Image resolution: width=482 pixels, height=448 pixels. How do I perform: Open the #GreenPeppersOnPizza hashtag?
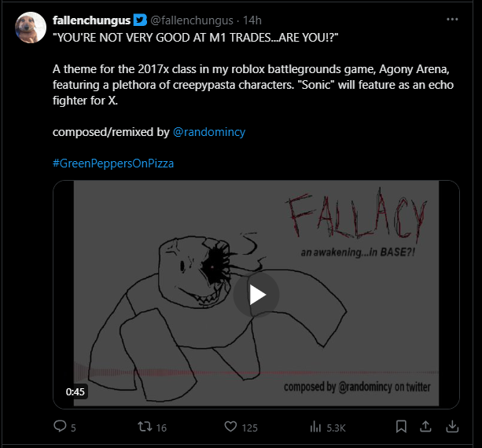click(113, 163)
